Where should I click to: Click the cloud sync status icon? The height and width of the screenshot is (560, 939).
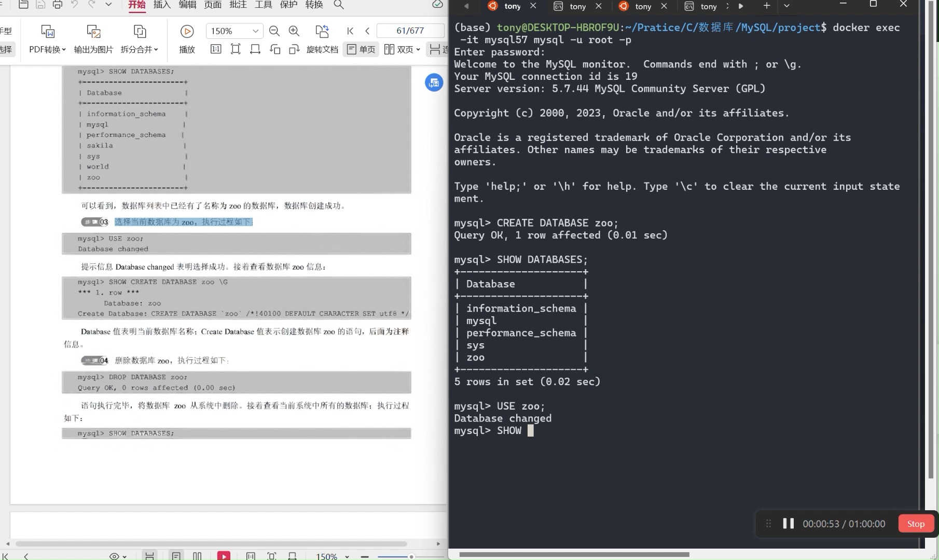click(437, 4)
